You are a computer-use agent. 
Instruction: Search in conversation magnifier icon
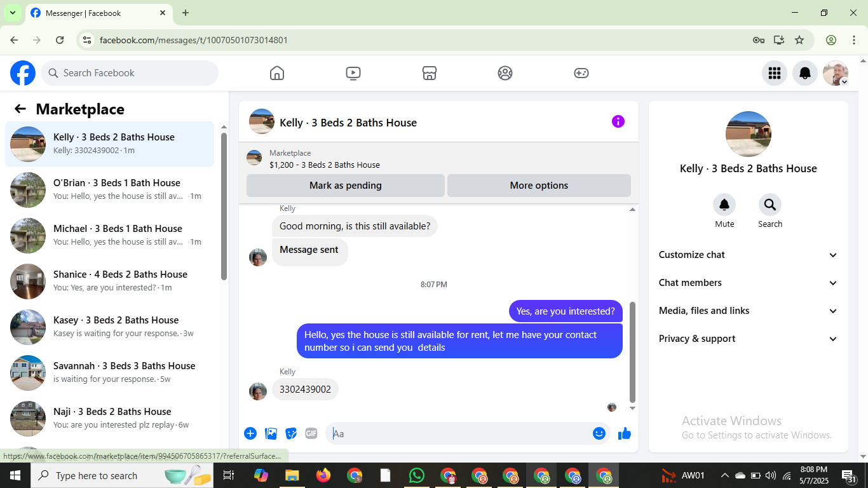coord(770,205)
